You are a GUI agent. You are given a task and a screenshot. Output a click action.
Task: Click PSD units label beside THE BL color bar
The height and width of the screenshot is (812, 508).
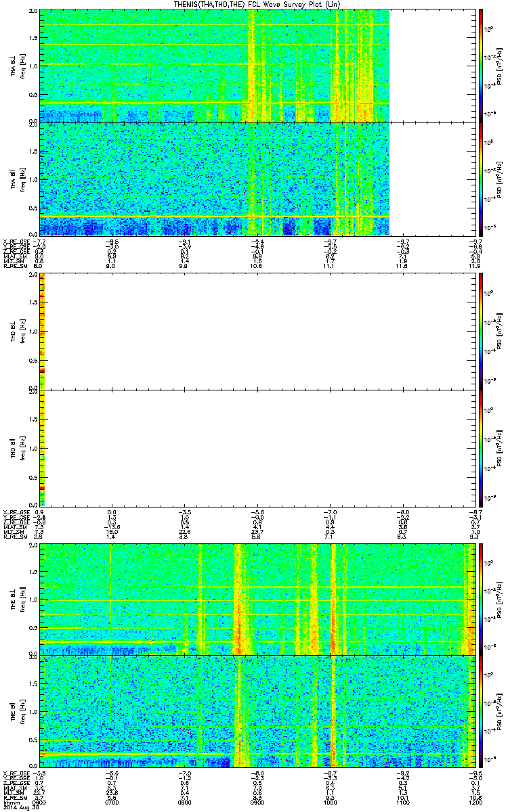click(501, 598)
